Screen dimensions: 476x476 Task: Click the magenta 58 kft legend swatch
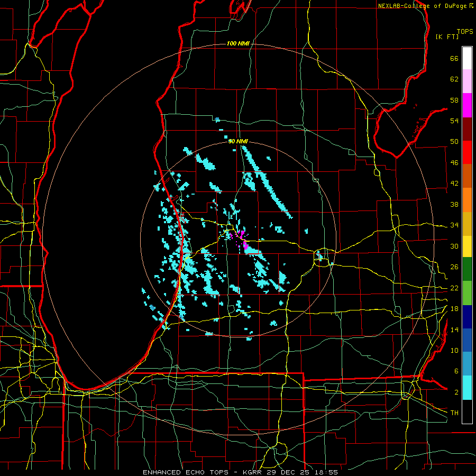[467, 105]
